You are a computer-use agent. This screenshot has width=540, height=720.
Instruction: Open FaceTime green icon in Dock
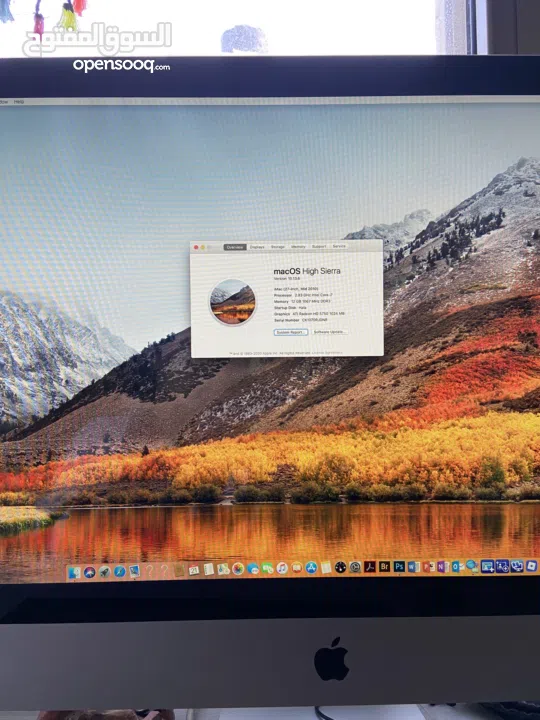[x=268, y=568]
